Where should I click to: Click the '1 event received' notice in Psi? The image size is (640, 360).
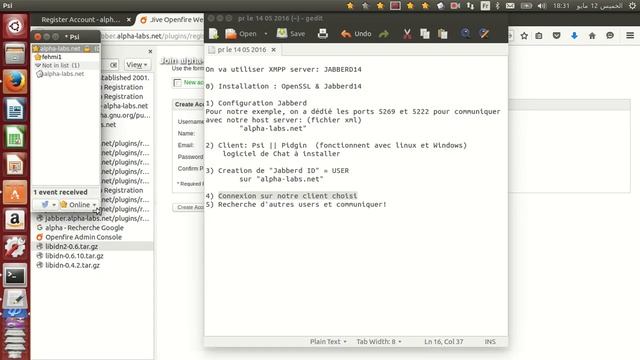(60, 192)
